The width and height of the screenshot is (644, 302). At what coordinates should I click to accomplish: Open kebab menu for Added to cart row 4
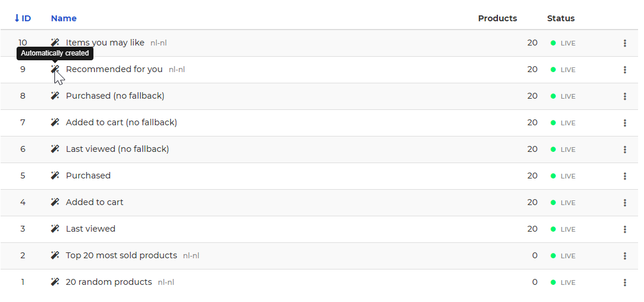(x=624, y=203)
